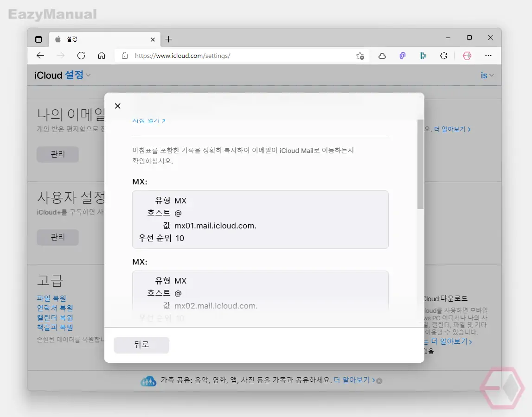Image resolution: width=532 pixels, height=417 pixels.
Task: Go back with the browser back arrow
Action: click(x=40, y=56)
